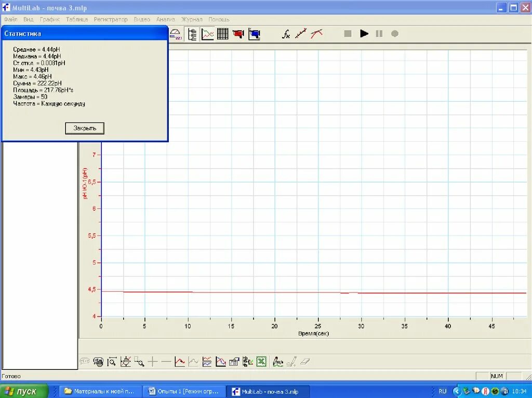532x398 pixels.
Task: Open the red-blue curves graph edit icon
Action: [x=221, y=362]
